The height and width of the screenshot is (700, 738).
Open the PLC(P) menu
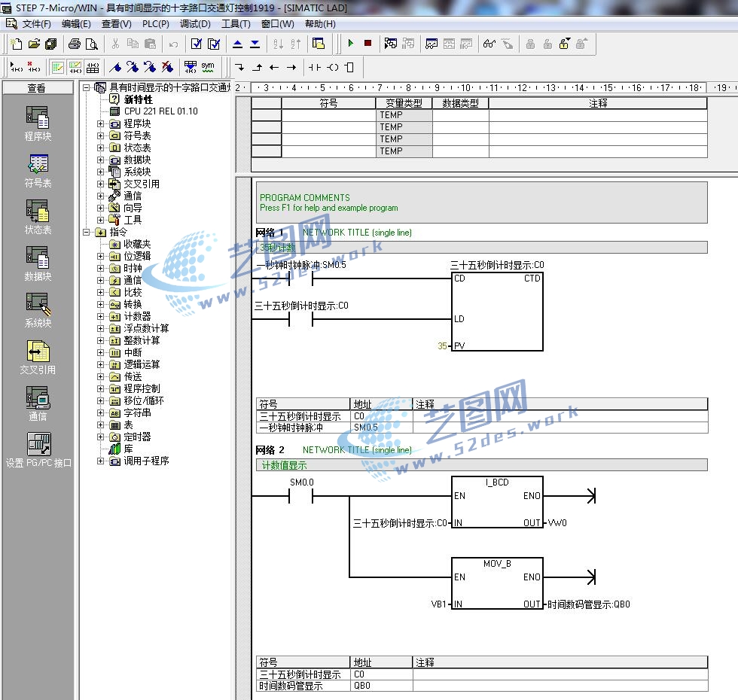156,24
